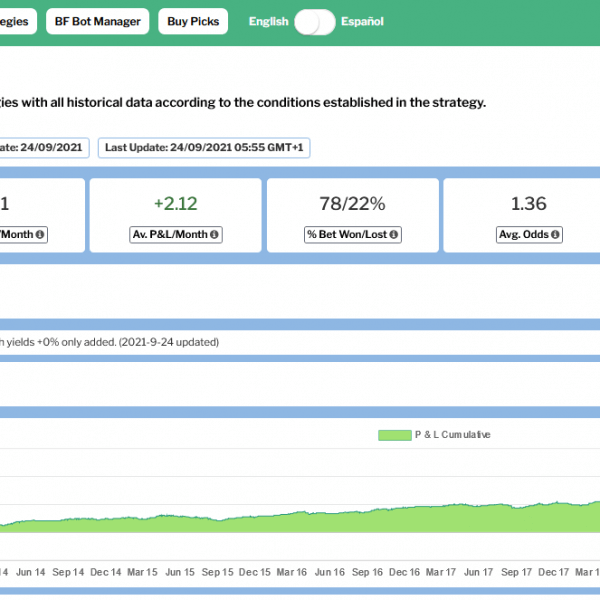The image size is (600, 600).
Task: Click the P & L Cumulative legend label
Action: [x=453, y=435]
